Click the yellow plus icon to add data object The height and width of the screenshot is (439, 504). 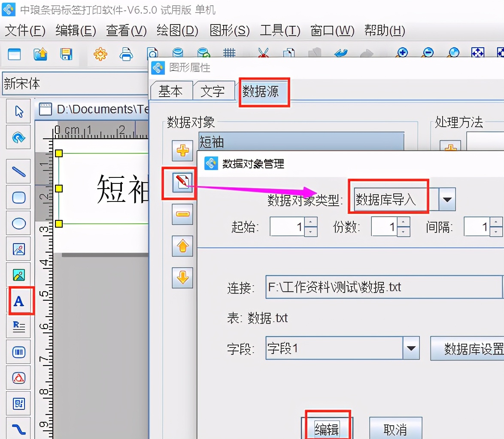click(x=182, y=151)
